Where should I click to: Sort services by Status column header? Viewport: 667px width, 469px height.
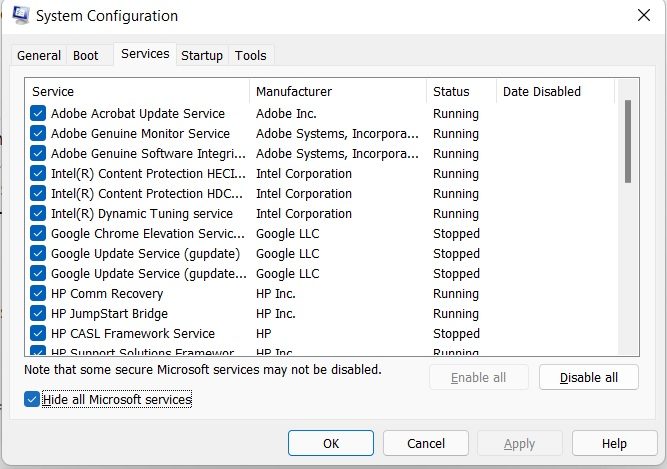461,92
